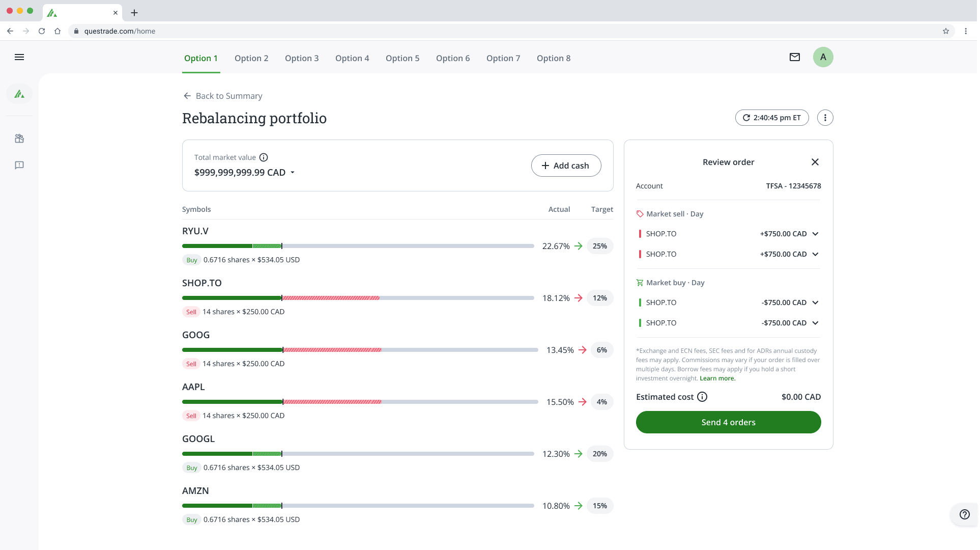Screen dimensions: 980x550
Task: Open the three-dot more options button
Action: point(825,118)
